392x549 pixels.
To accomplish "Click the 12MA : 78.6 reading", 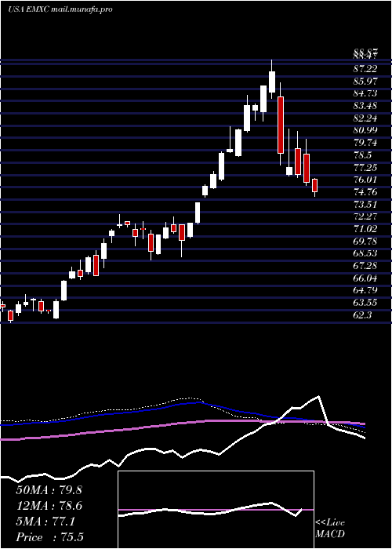I will point(49,507).
